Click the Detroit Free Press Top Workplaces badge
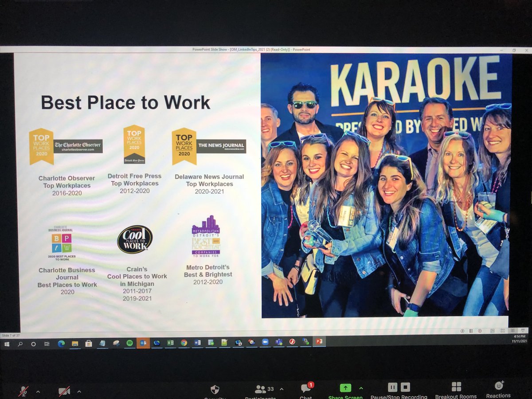This screenshot has width=532, height=399. coord(134,145)
